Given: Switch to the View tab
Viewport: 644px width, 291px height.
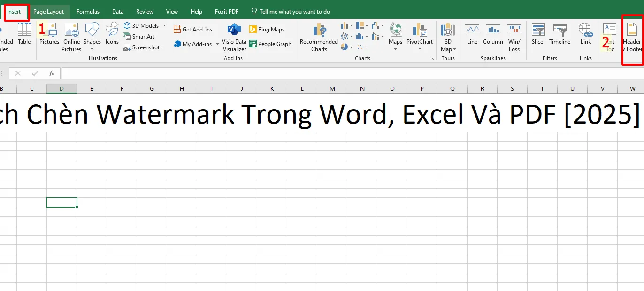Looking at the screenshot, I should [172, 12].
